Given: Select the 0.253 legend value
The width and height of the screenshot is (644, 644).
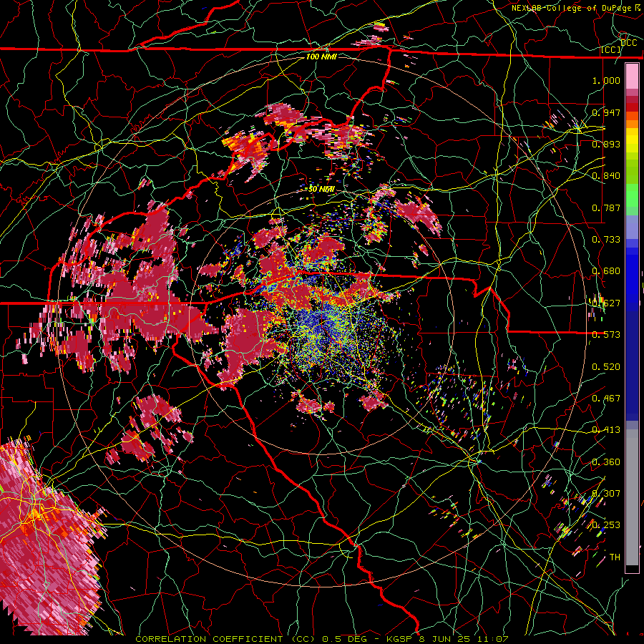Looking at the screenshot, I should coord(606,525).
